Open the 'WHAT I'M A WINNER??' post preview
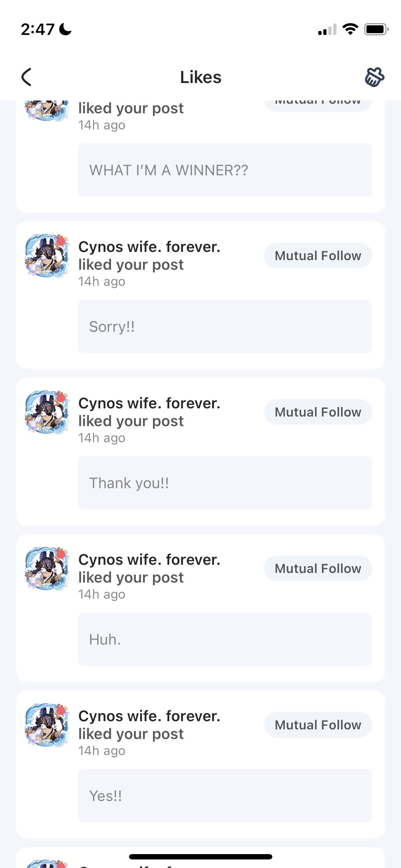Screen dimensions: 401x868 (225, 170)
